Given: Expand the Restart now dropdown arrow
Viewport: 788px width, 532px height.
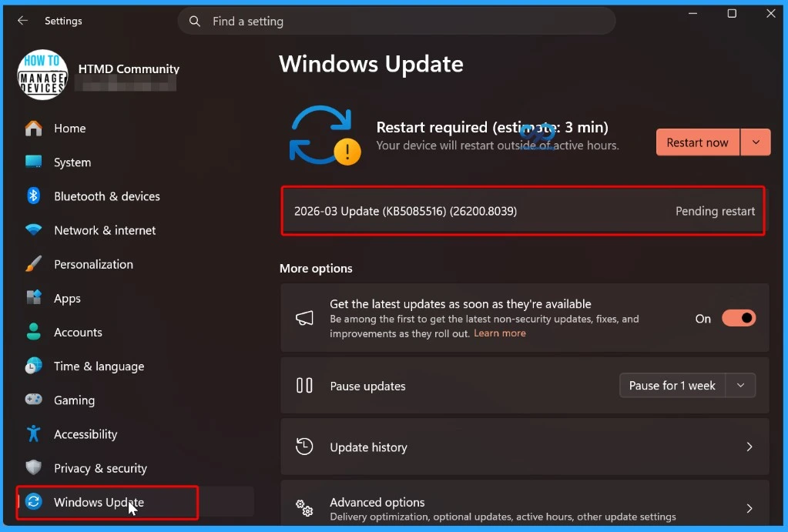Looking at the screenshot, I should pyautogui.click(x=756, y=142).
